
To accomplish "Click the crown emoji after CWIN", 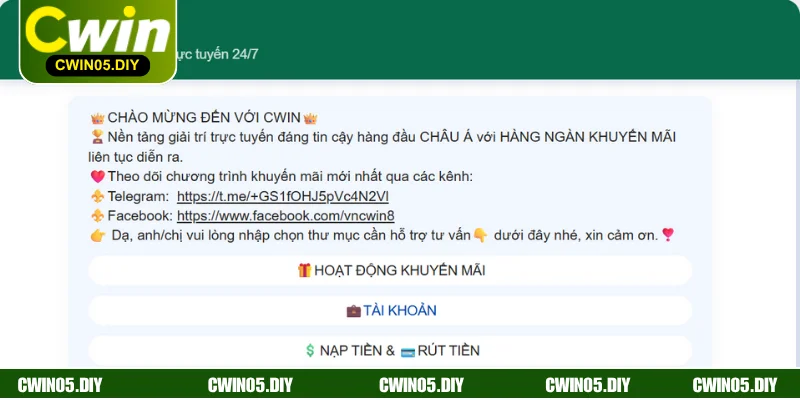I will (310, 118).
